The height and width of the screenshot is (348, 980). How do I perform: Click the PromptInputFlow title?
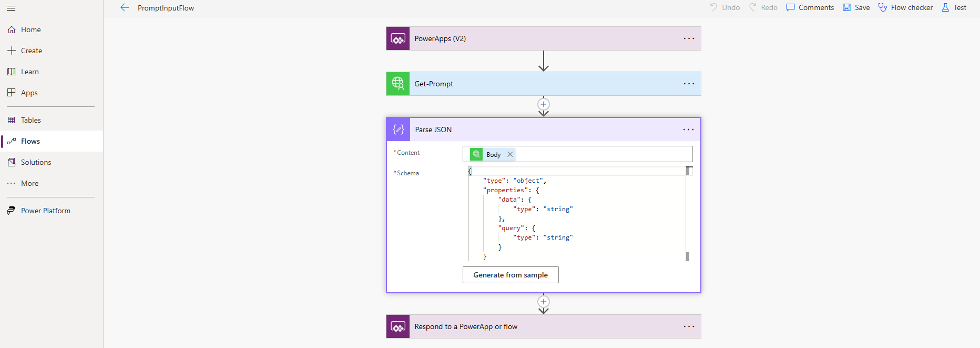point(166,8)
